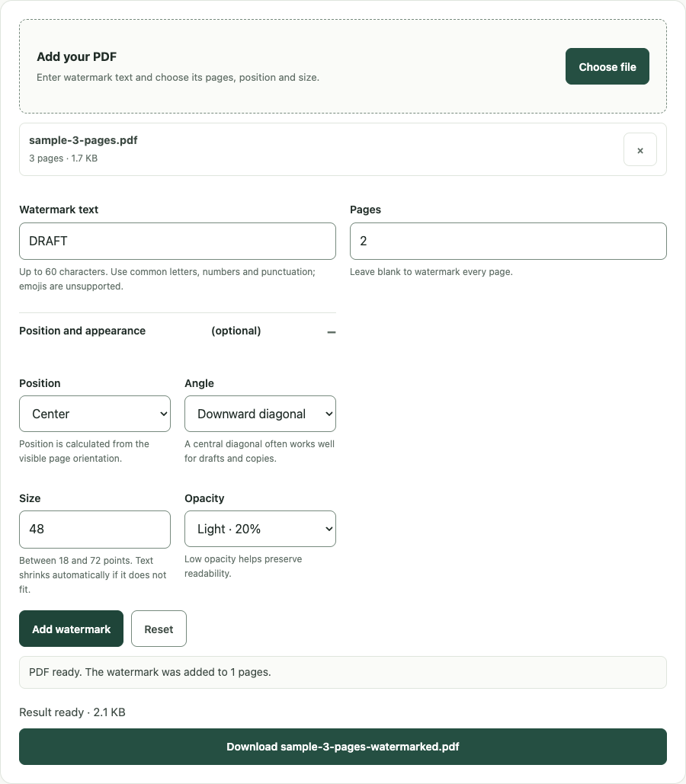The image size is (686, 784).
Task: Click the "Opacity" field label
Action: pyautogui.click(x=204, y=498)
